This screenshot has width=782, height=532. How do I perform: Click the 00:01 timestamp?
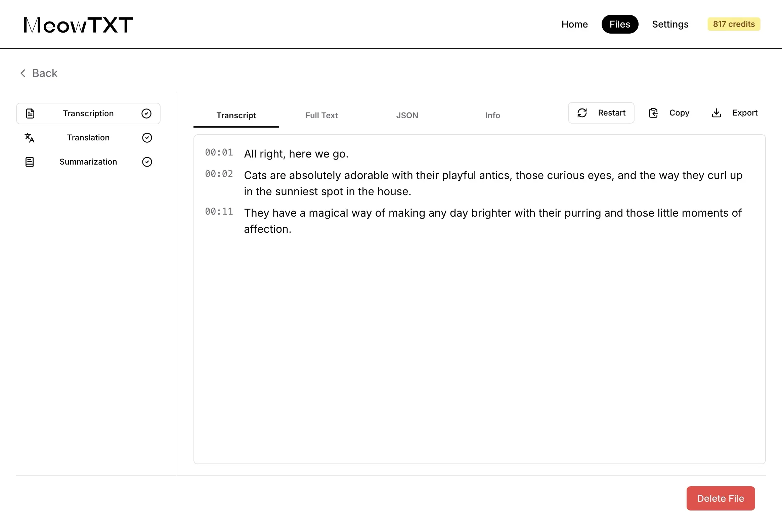click(x=219, y=152)
